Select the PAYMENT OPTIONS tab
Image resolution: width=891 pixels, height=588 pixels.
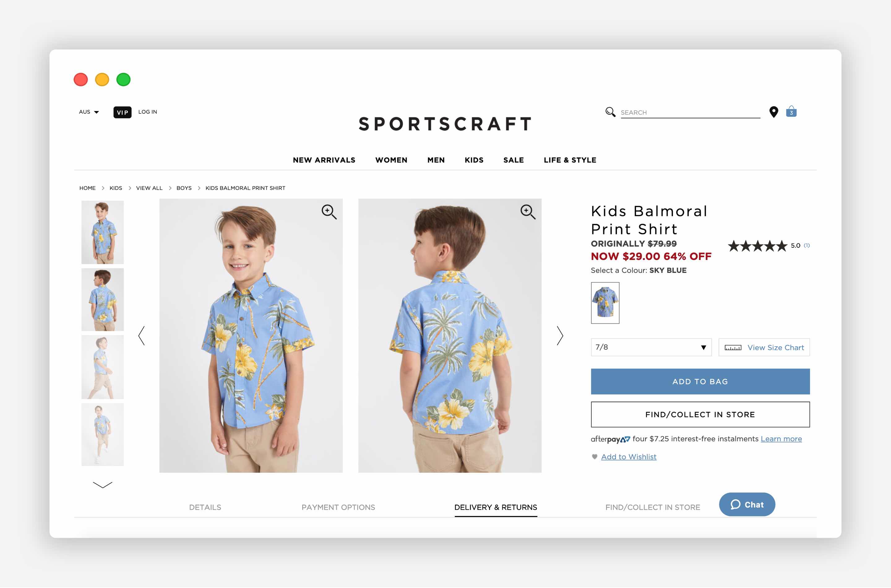tap(338, 507)
